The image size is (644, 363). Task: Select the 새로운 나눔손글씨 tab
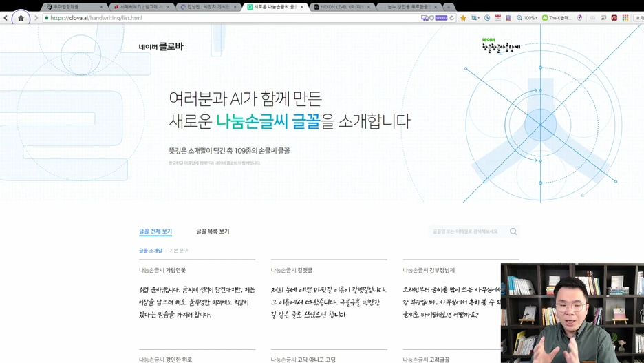point(275,7)
